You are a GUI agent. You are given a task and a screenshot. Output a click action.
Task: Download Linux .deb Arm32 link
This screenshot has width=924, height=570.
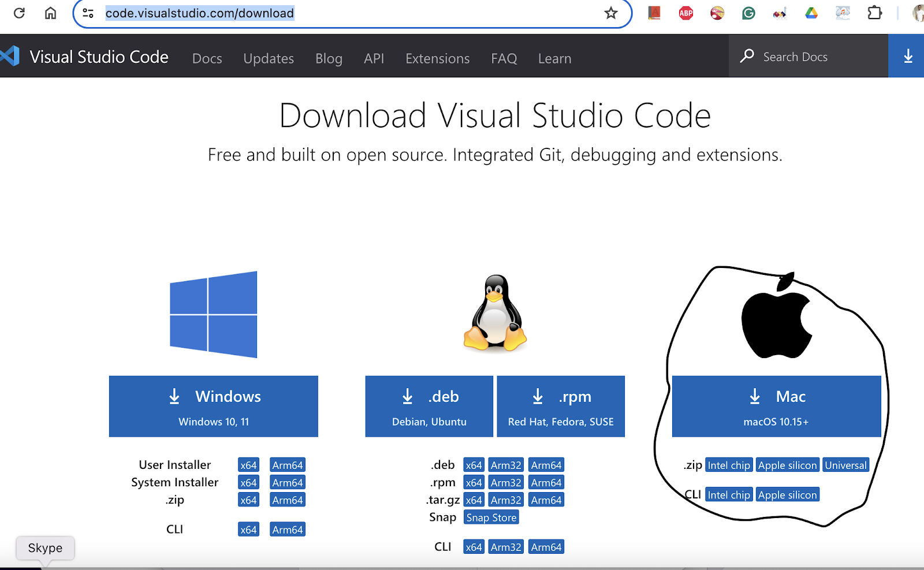pos(506,465)
